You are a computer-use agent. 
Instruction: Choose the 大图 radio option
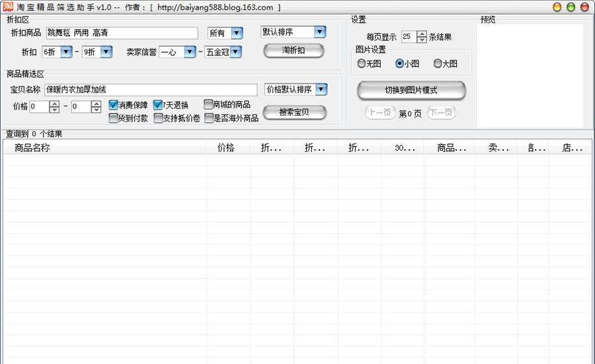pyautogui.click(x=438, y=63)
